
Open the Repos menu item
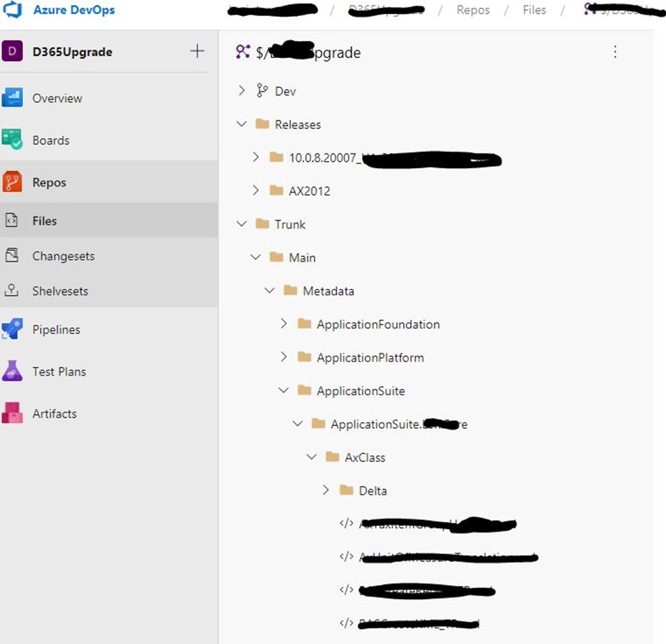tap(49, 182)
